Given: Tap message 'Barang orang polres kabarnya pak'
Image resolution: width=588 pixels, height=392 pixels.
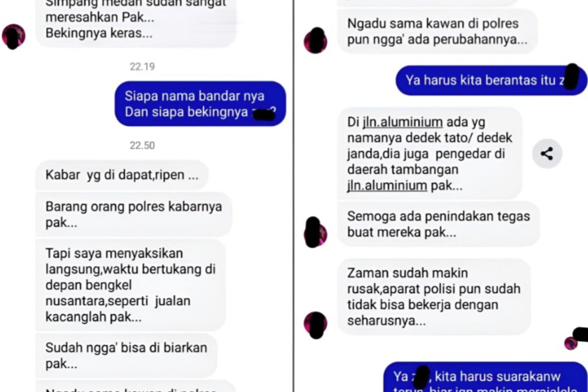Looking at the screenshot, I should 134,215.
